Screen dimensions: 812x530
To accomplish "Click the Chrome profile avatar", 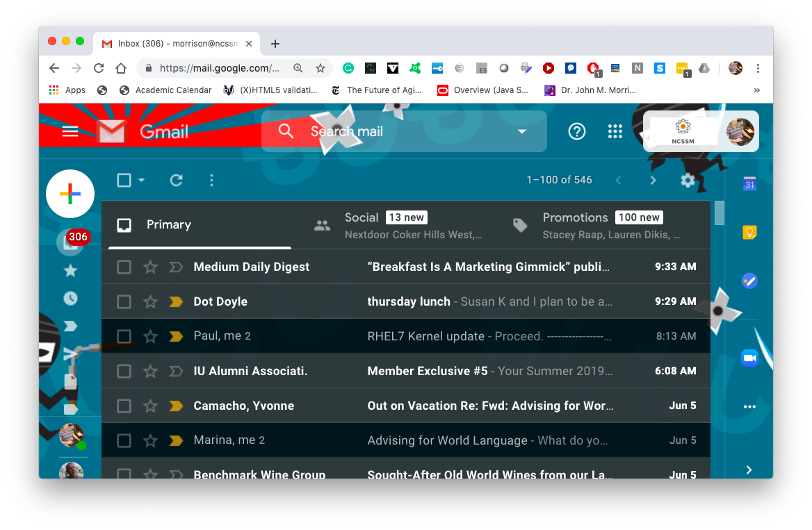I will pos(735,68).
